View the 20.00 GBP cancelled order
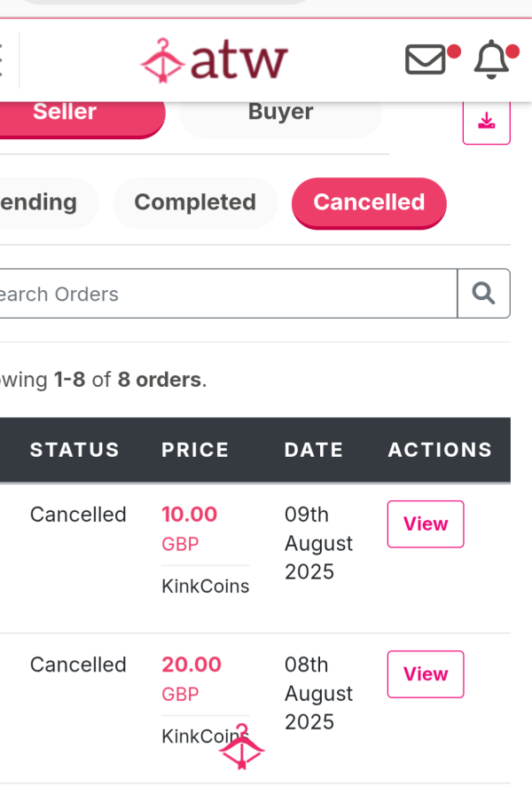This screenshot has height=795, width=532. pyautogui.click(x=426, y=674)
